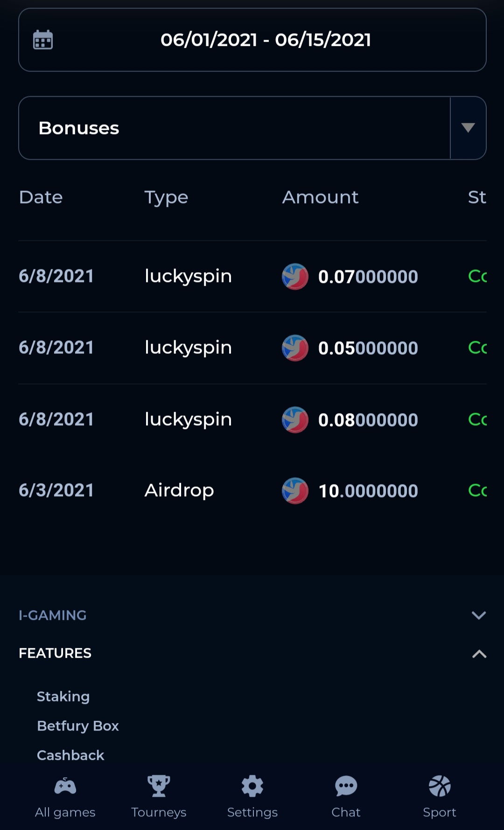Click coin icon beside 0.05000000 amount
Image resolution: width=504 pixels, height=830 pixels.
click(295, 348)
